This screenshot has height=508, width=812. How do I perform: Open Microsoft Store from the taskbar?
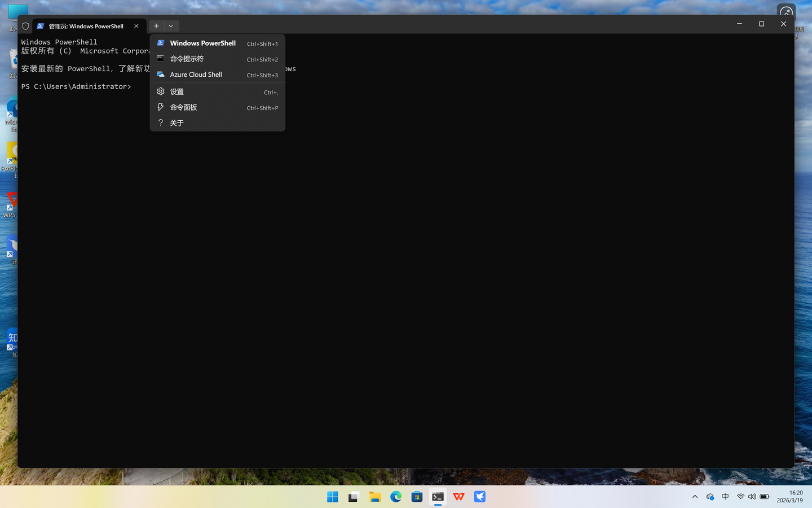(x=417, y=497)
